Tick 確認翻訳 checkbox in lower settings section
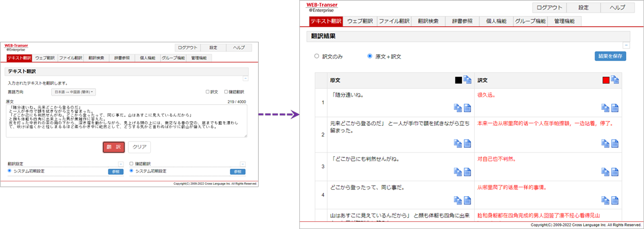The height and width of the screenshot is (229, 644). tap(131, 164)
